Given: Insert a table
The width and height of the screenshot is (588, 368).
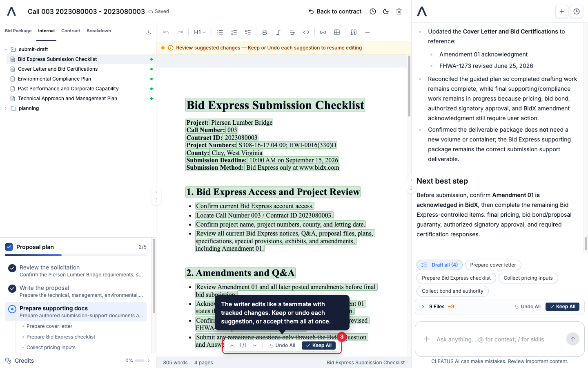Looking at the screenshot, I should 337,32.
